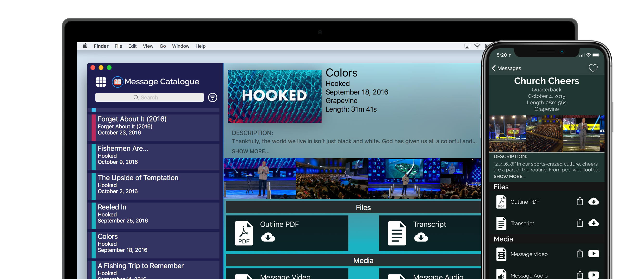Open first phone photo of stadium stage
The height and width of the screenshot is (279, 644).
pos(507,134)
